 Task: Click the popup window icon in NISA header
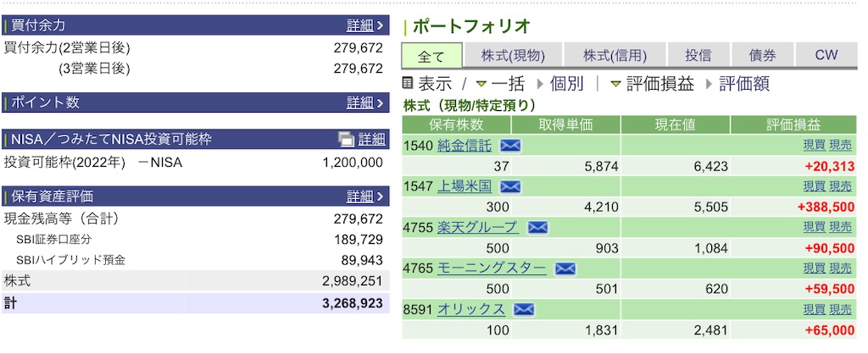click(346, 140)
